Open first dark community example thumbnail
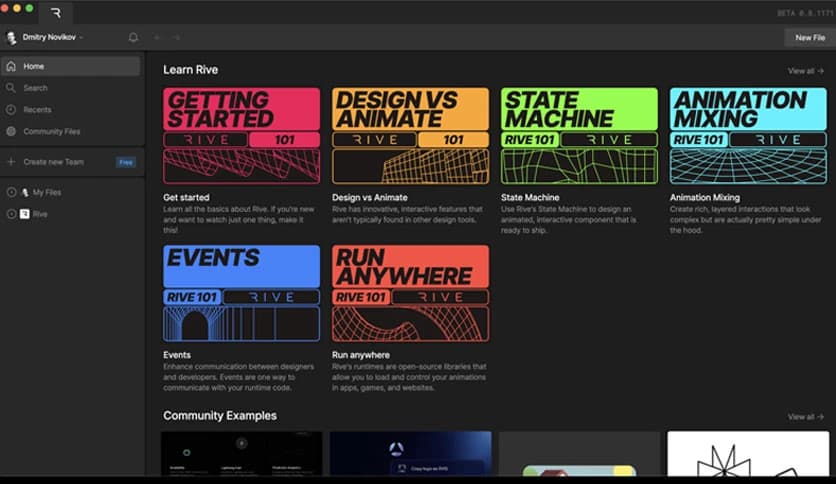Screen dimensions: 836x484 coord(242,453)
